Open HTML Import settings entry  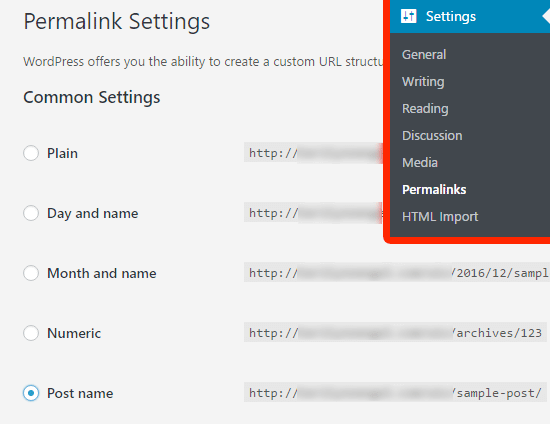point(440,217)
